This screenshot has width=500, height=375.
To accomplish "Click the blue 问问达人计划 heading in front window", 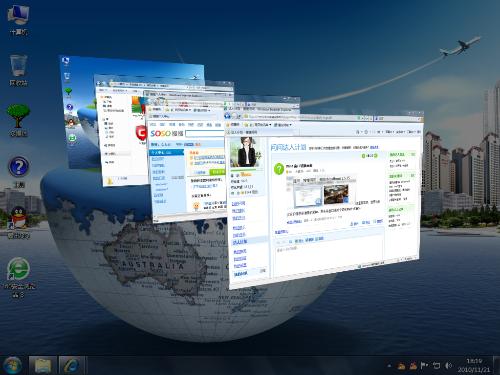I will tap(288, 147).
